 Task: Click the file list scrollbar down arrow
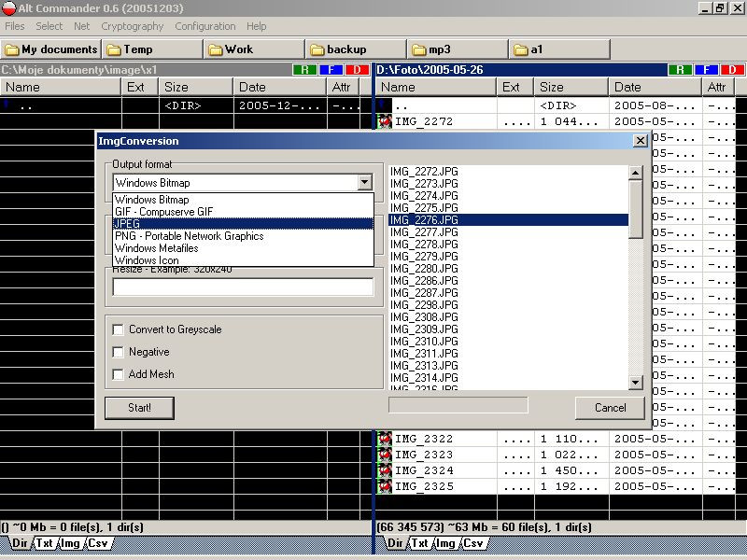point(635,382)
